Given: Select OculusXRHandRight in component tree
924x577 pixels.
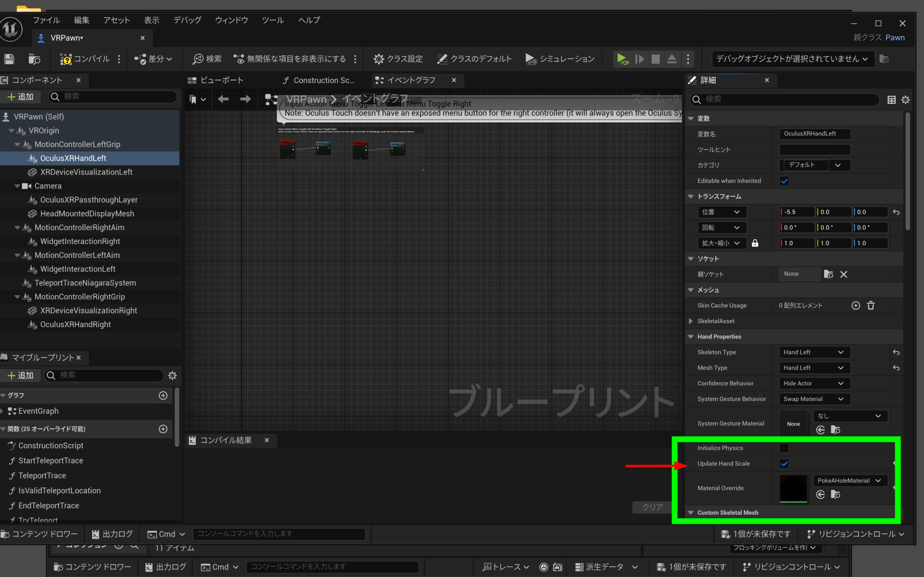Looking at the screenshot, I should point(75,324).
